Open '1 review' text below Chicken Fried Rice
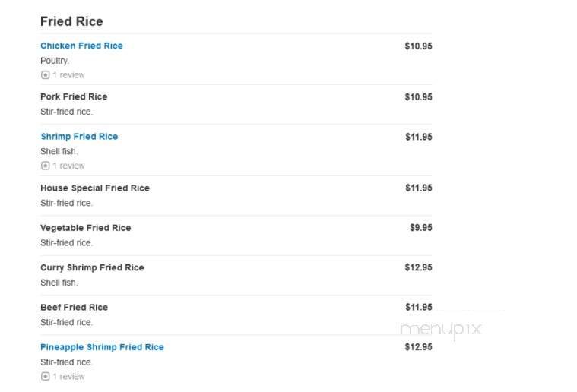577x392 pixels. [x=68, y=75]
